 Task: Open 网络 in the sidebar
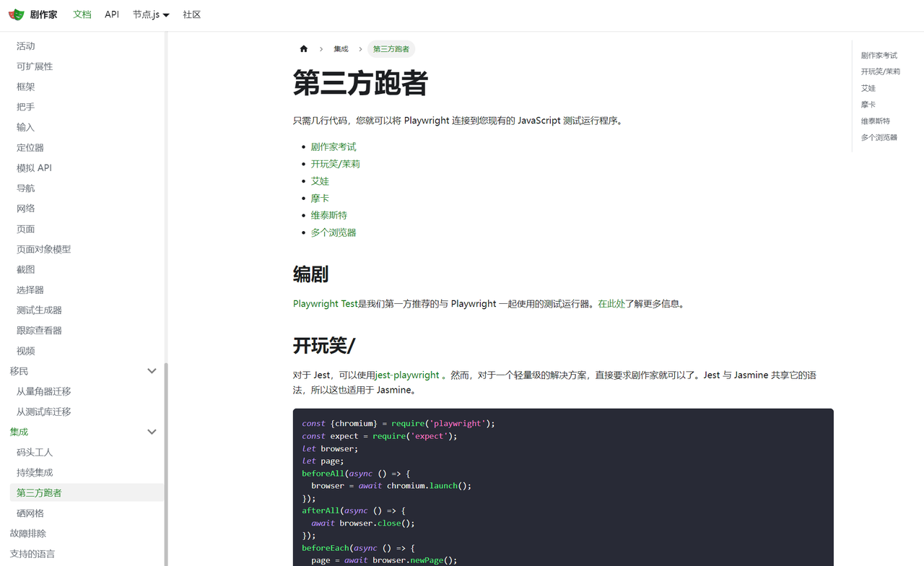pos(26,209)
